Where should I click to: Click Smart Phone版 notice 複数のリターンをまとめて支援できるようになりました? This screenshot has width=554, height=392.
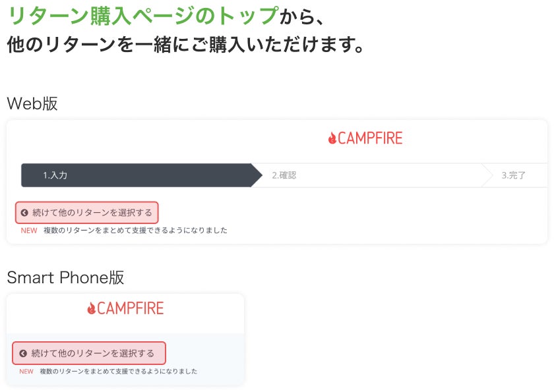(118, 372)
